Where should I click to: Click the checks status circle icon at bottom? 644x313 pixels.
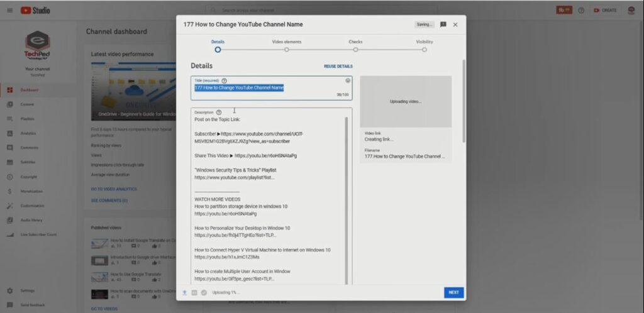tap(204, 292)
